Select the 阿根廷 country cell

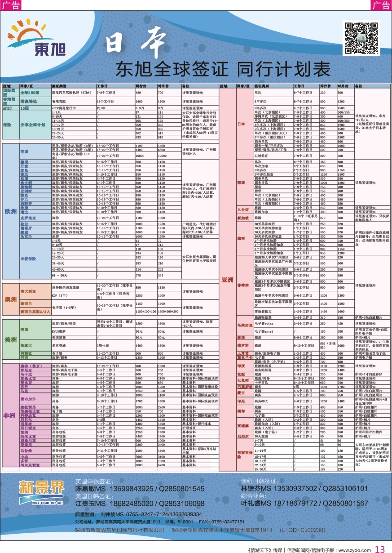[x=35, y=354]
